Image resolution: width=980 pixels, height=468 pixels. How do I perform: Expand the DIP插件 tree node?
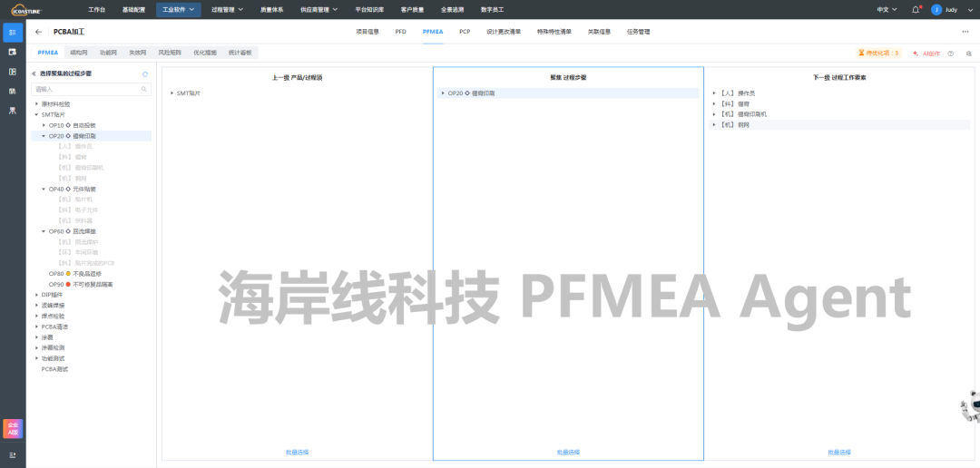coord(36,295)
